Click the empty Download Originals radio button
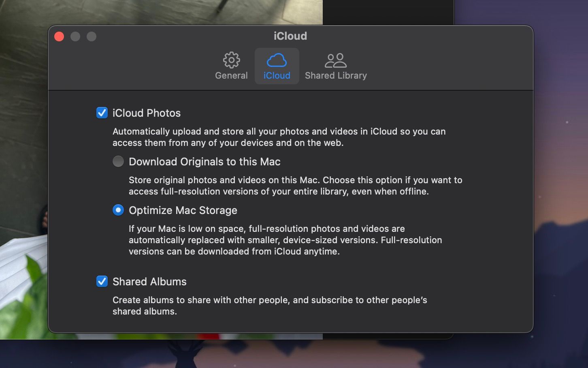The height and width of the screenshot is (368, 588). click(x=118, y=161)
